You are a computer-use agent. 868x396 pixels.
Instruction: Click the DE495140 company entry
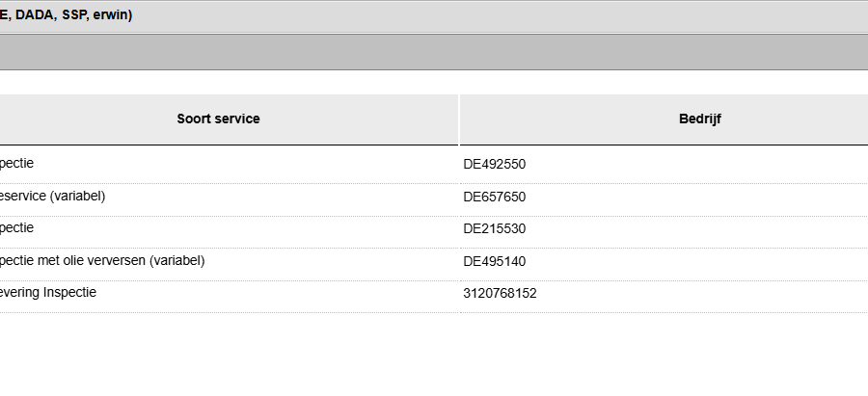[494, 261]
